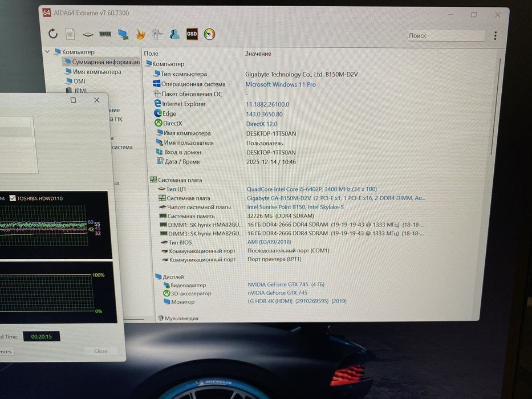
Task: Open the DirectX 12.0 link
Action: click(262, 124)
